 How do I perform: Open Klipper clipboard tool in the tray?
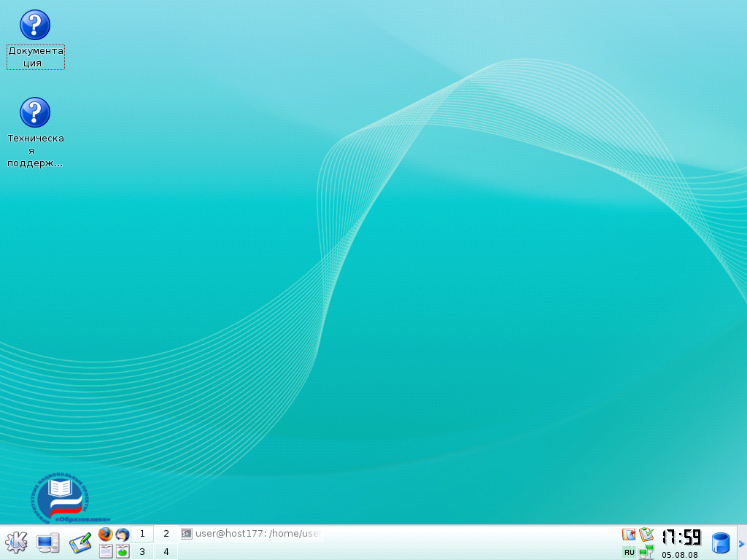tap(720, 542)
